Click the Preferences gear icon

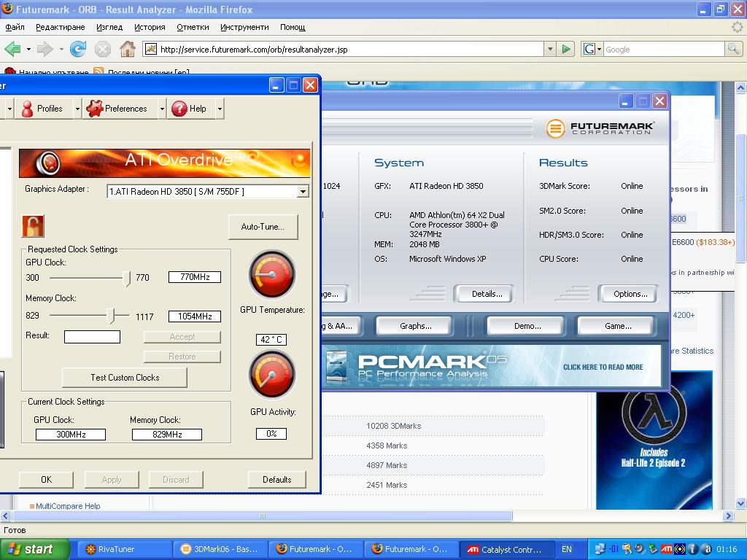click(94, 109)
